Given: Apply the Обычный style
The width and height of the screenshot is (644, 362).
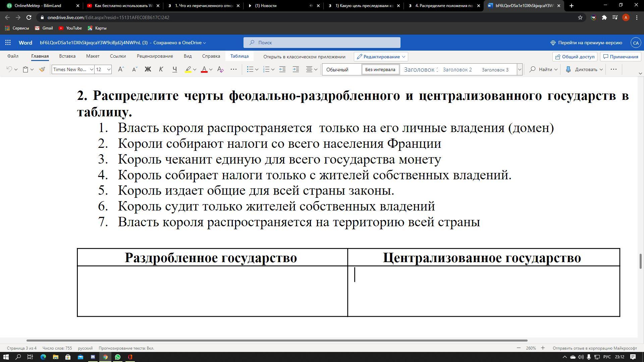Looking at the screenshot, I should pos(341,69).
